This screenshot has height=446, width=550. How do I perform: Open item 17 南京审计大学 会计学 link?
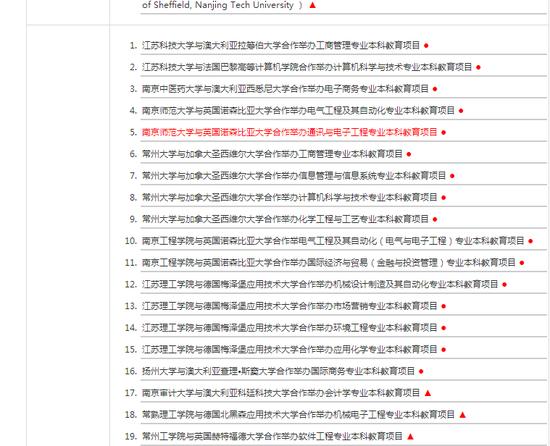click(281, 393)
